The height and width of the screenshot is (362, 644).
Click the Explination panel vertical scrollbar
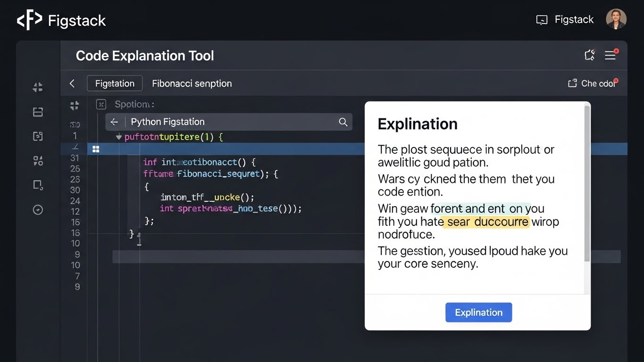pos(587,184)
